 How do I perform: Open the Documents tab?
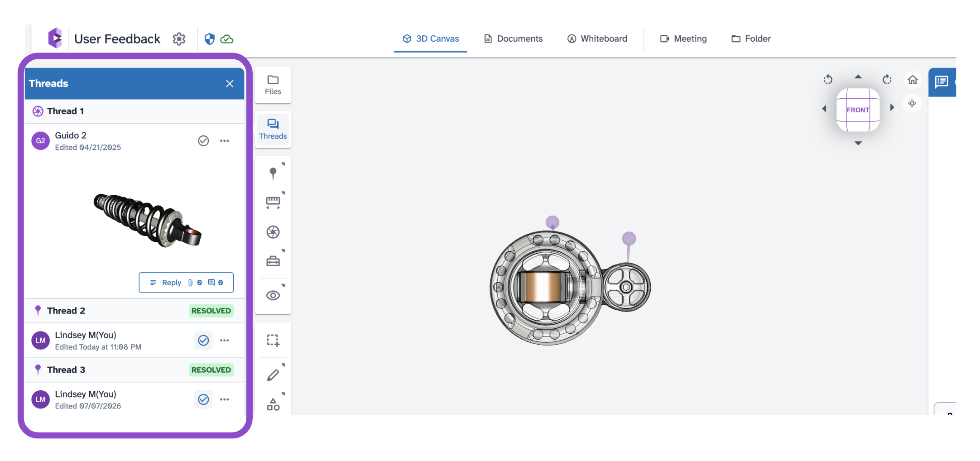[x=513, y=38]
